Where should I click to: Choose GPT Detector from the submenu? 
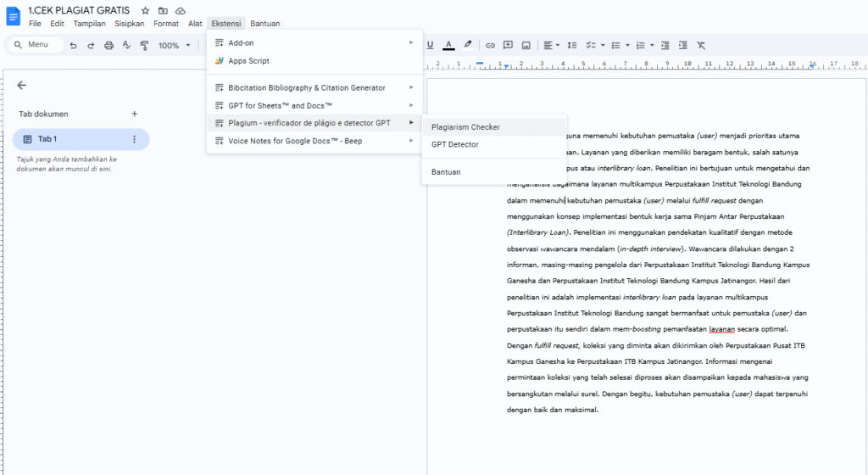coord(494,144)
